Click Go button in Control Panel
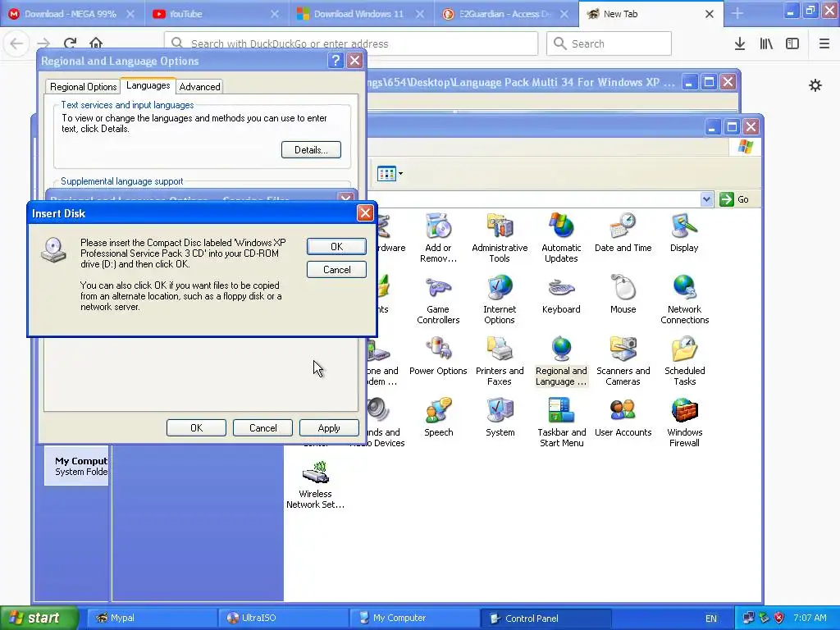 pyautogui.click(x=734, y=199)
